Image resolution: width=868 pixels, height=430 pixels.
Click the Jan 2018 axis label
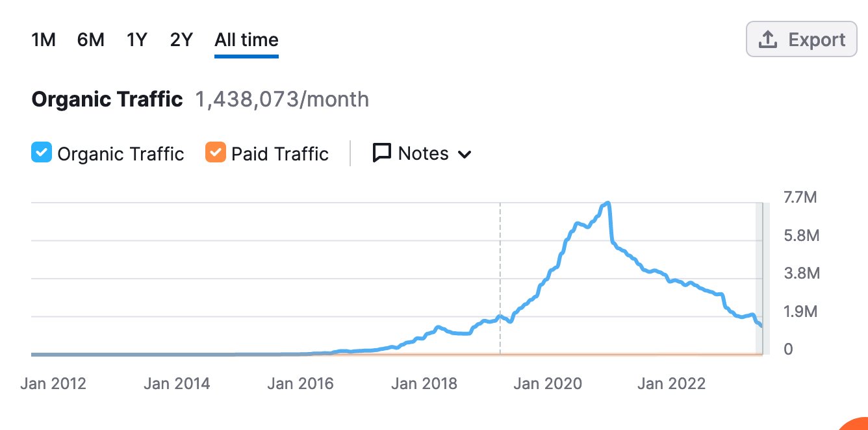(424, 384)
